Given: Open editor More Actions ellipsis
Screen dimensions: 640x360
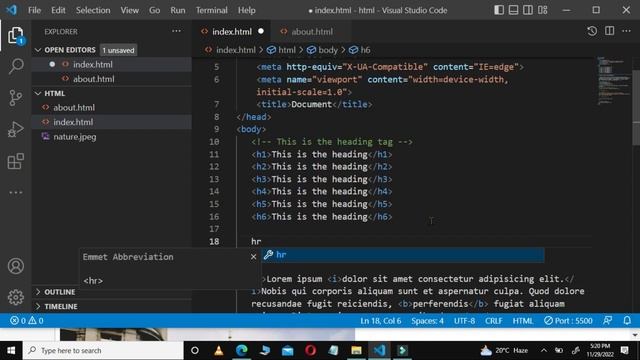Looking at the screenshot, I should 626,31.
